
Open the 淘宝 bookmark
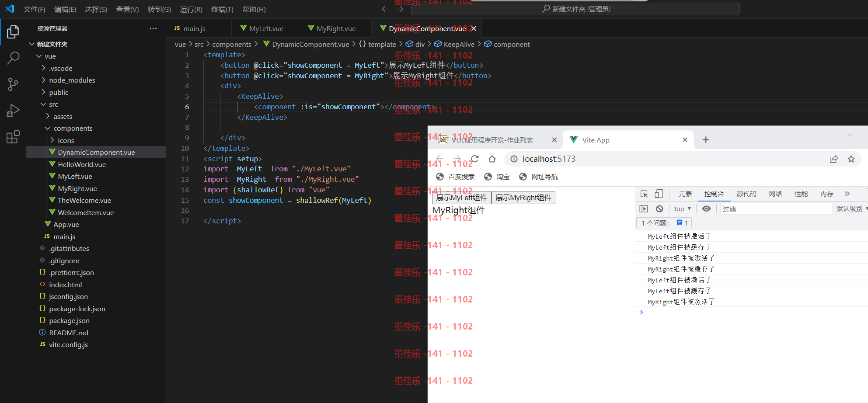pyautogui.click(x=497, y=177)
